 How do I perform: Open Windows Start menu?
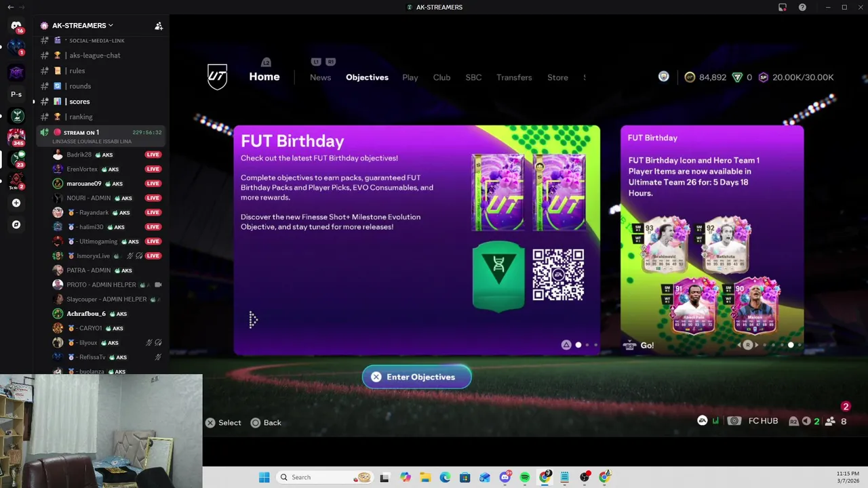click(x=264, y=477)
